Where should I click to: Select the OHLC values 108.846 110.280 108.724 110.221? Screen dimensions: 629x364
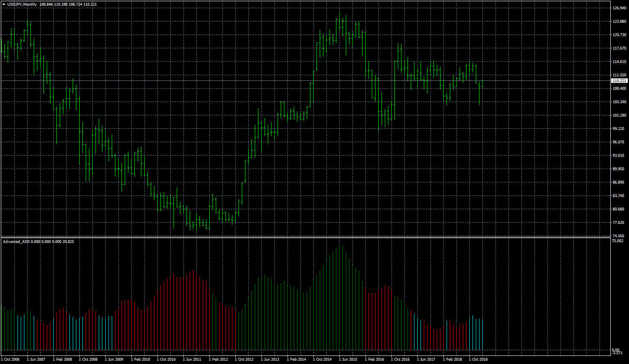tap(68, 4)
